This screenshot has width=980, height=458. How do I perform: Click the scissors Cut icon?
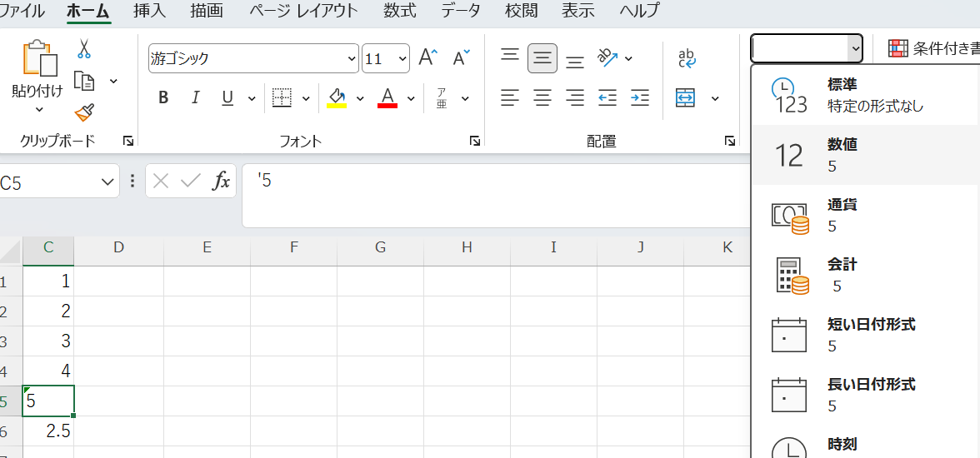click(x=83, y=50)
